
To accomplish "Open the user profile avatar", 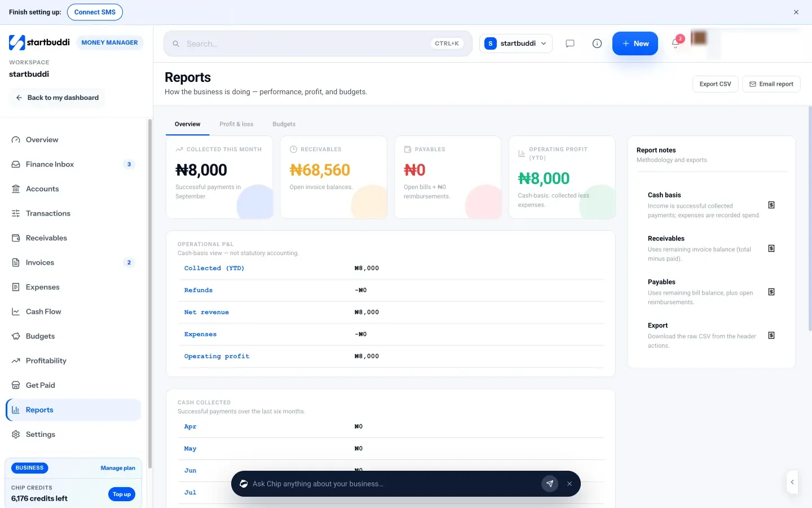I will tap(699, 38).
